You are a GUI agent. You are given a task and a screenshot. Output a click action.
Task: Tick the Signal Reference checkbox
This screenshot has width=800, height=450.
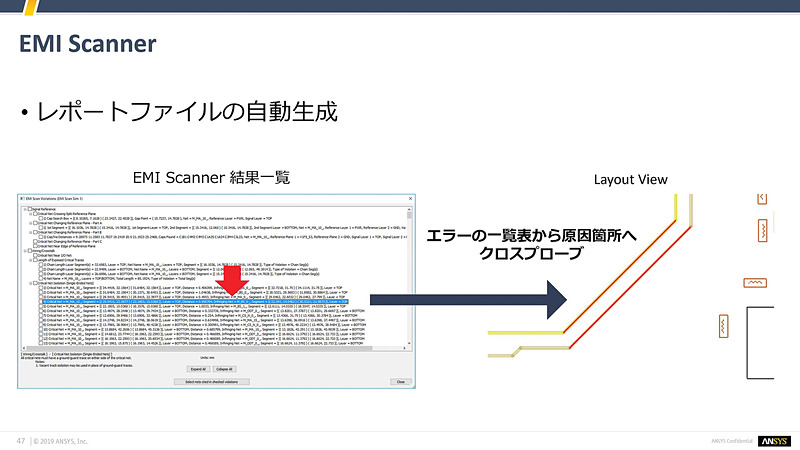(x=30, y=209)
